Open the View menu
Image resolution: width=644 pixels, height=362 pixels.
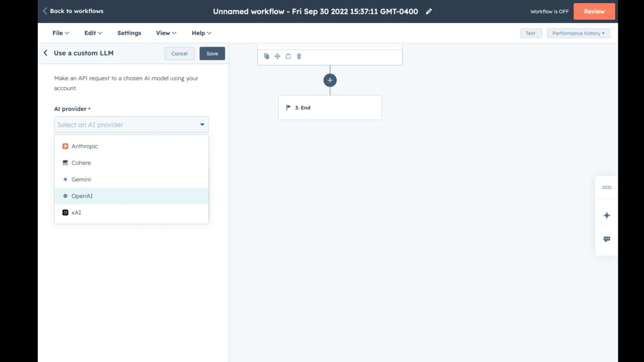click(166, 33)
